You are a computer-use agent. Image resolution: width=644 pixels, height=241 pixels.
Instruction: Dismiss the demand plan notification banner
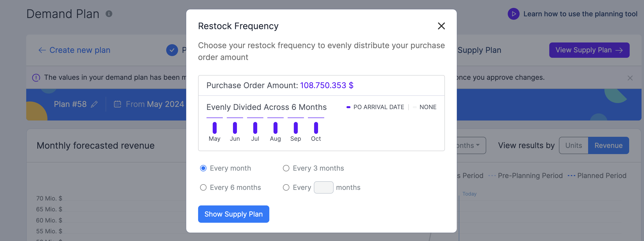[x=630, y=78]
